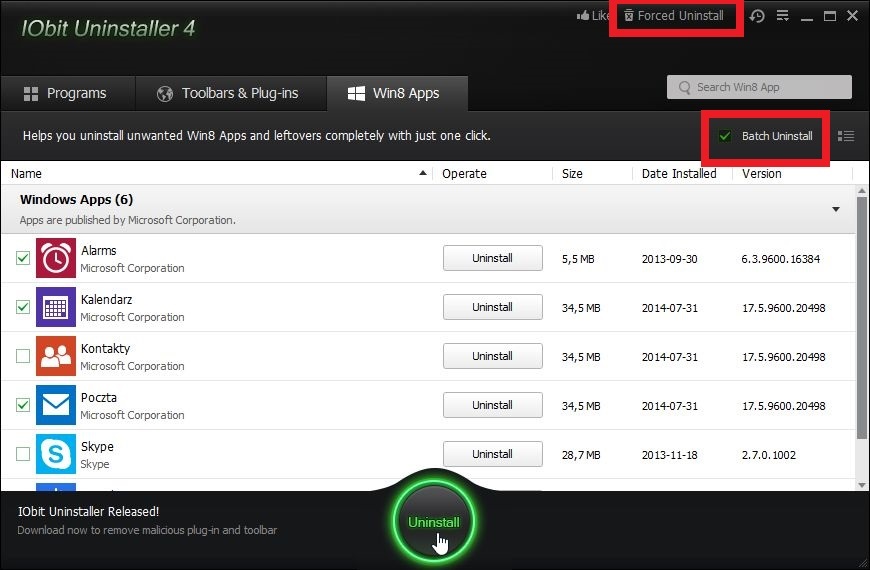Viewport: 870px width, 570px height.
Task: Select the Kalendarz name text
Action: point(107,300)
